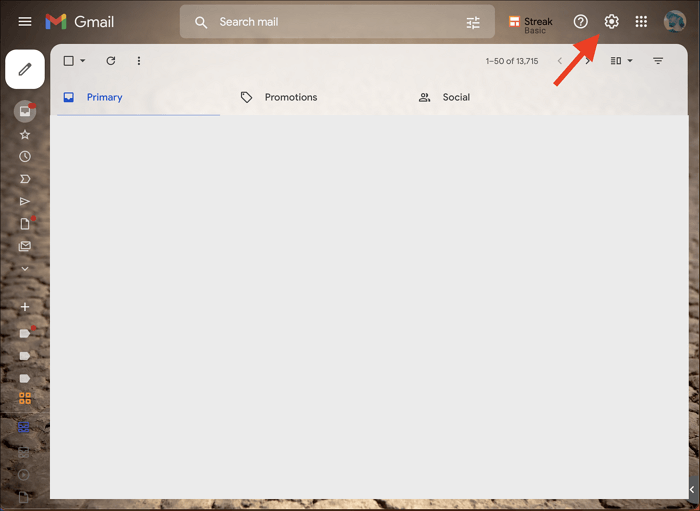Open the label icon with red dot

[25, 333]
